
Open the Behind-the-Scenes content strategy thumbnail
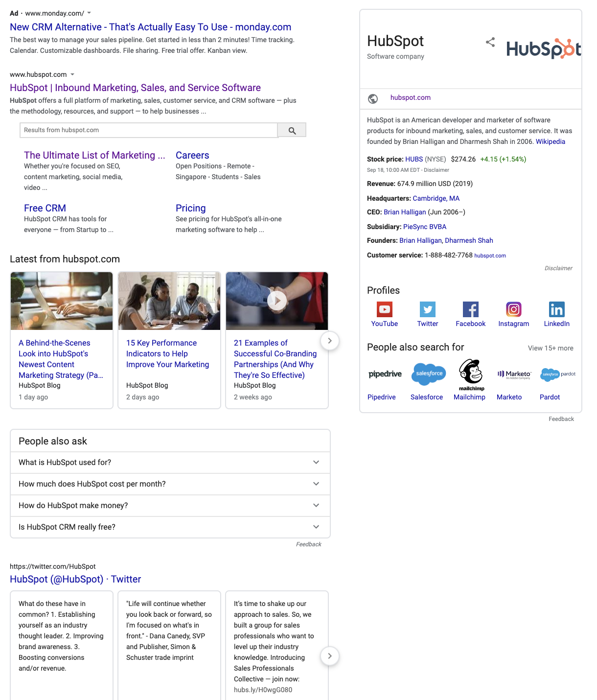coord(62,301)
